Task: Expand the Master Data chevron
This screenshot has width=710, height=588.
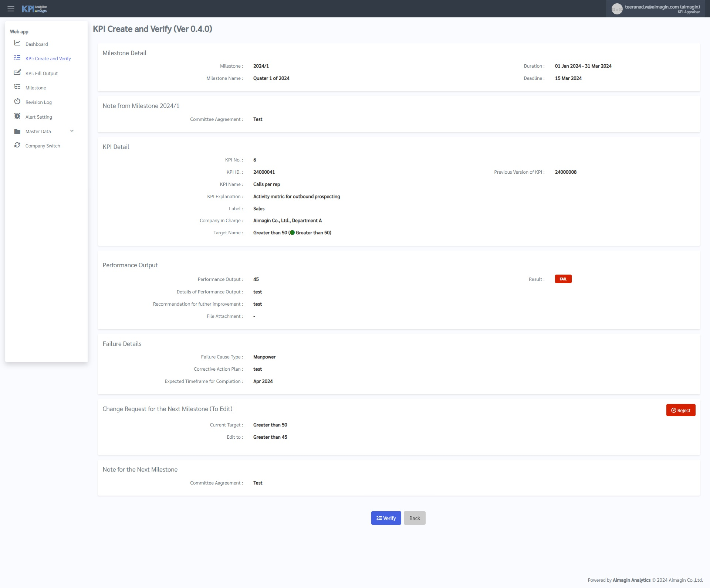Action: click(72, 131)
